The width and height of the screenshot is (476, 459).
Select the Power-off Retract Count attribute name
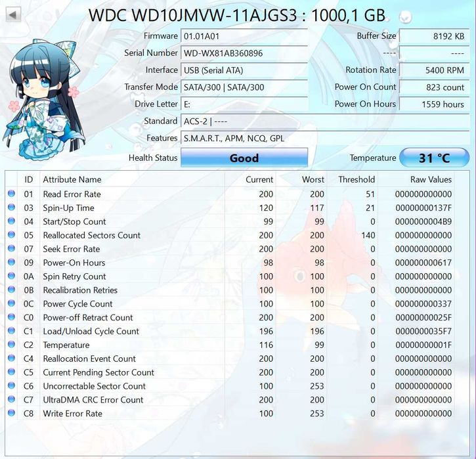[88, 318]
